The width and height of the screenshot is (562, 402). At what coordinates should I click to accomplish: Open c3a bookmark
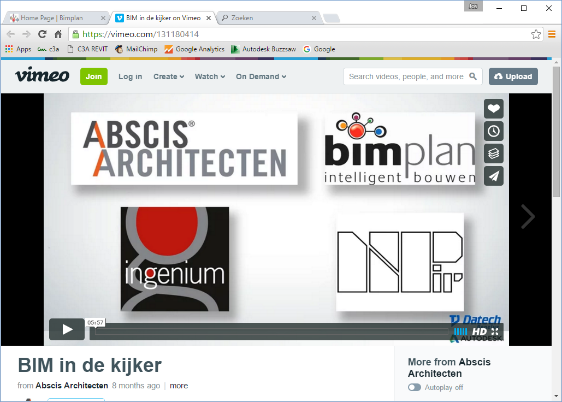(x=48, y=49)
